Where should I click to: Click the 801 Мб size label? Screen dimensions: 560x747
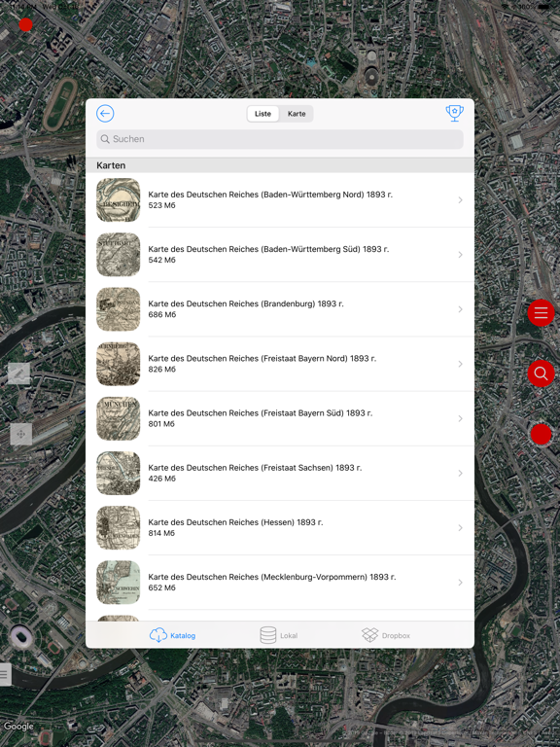coord(161,424)
